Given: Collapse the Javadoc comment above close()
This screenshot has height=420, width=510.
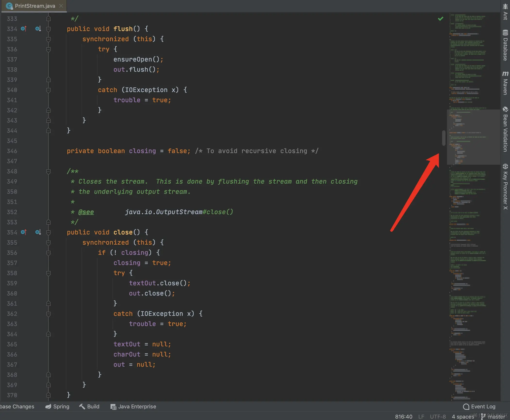Looking at the screenshot, I should click(48, 171).
